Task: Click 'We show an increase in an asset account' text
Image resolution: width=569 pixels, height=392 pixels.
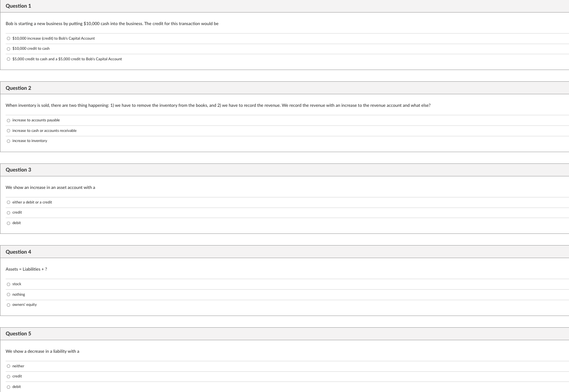Action: click(50, 187)
